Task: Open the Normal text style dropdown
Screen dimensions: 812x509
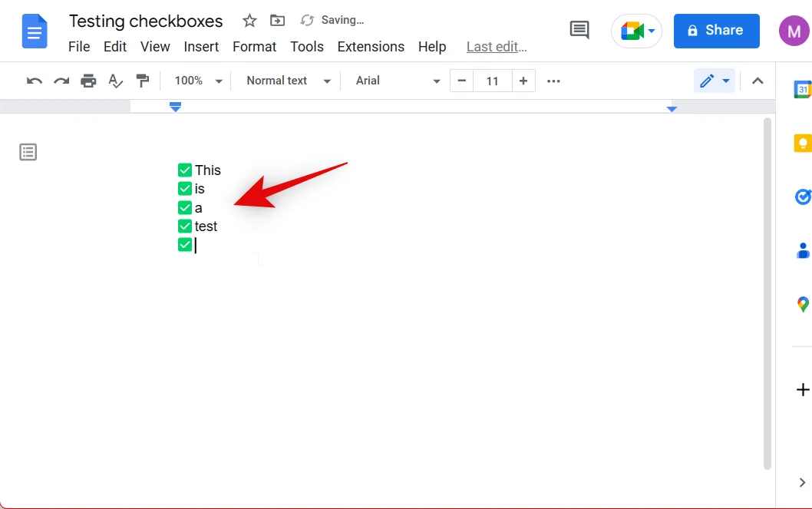Action: pos(288,81)
